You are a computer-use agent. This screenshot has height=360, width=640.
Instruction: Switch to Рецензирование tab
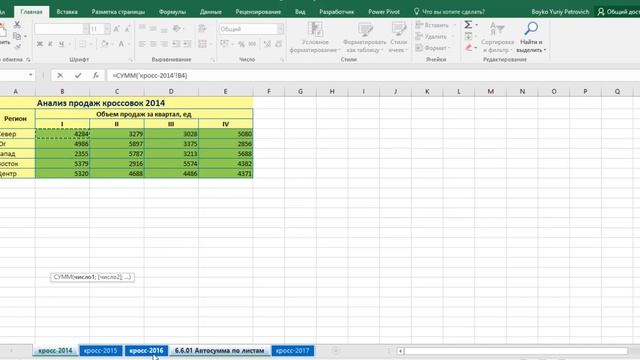(258, 12)
